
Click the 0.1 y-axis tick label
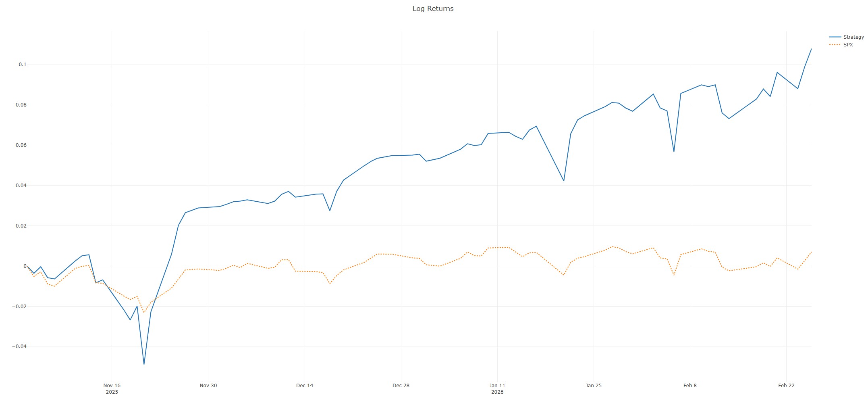coord(22,65)
